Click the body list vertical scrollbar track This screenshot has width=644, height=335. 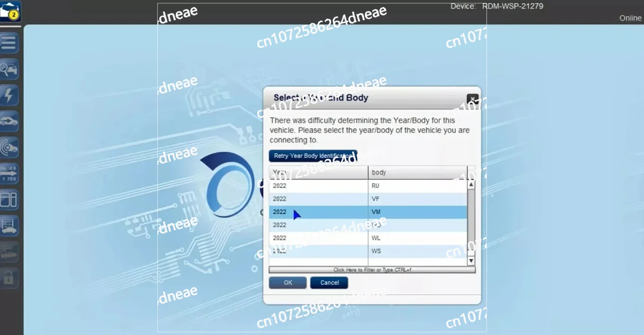(471, 222)
